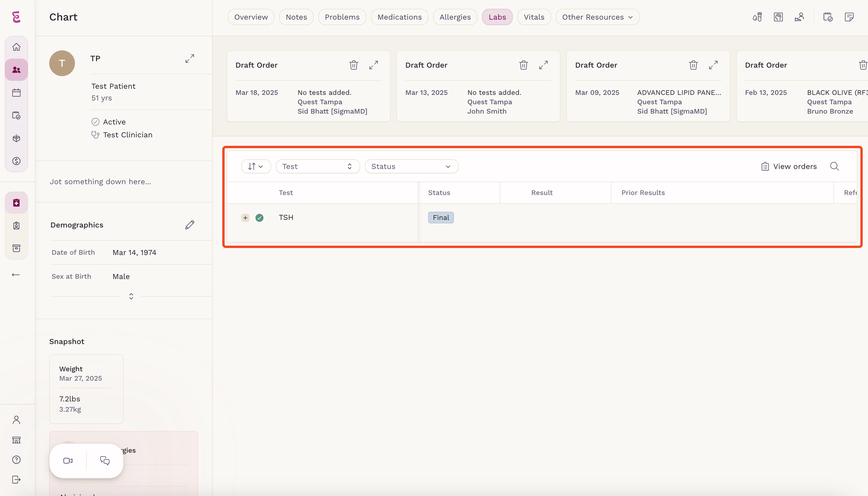Click the Mar 14, 1974 birth date
The width and height of the screenshot is (868, 496).
[134, 252]
